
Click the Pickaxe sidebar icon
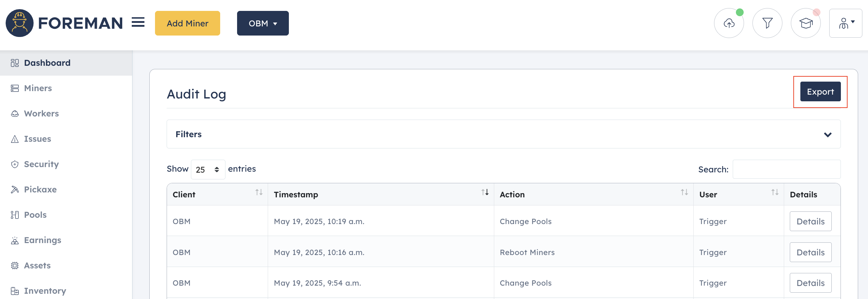coord(15,190)
